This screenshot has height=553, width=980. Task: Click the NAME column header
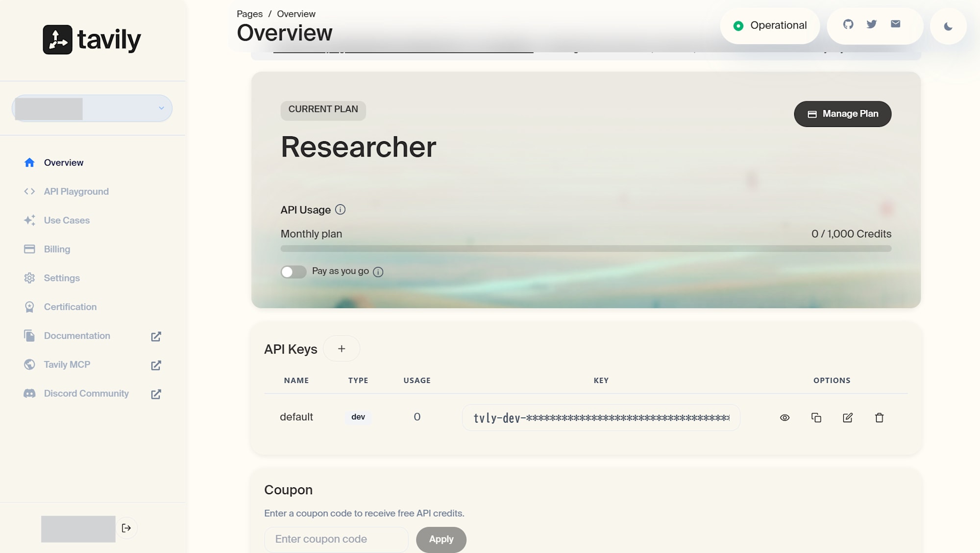(x=296, y=380)
